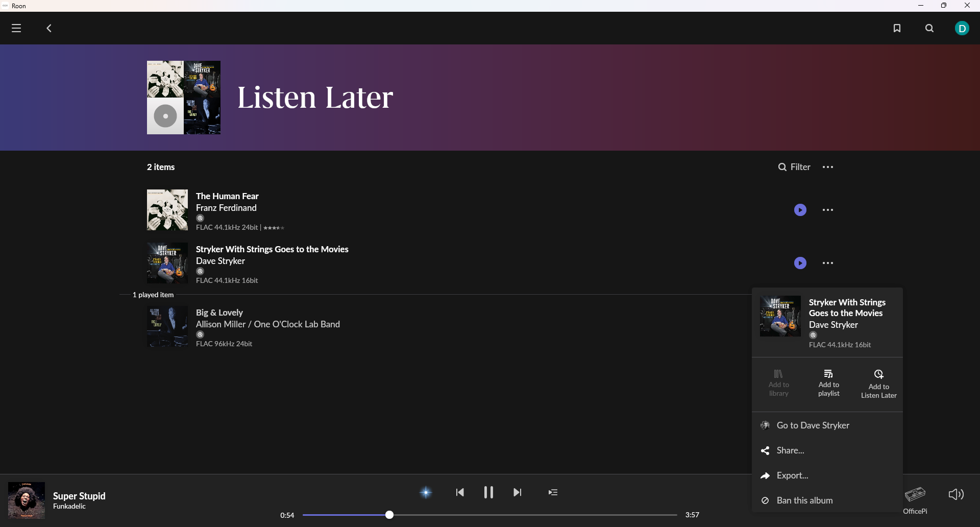
Task: Open the OfficePi zone picker
Action: 915,500
